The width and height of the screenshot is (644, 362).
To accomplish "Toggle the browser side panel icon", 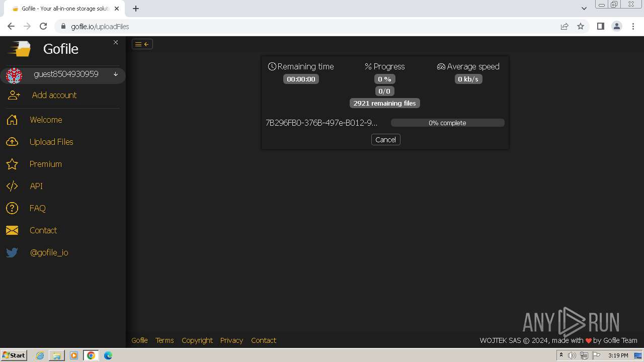I will (600, 26).
